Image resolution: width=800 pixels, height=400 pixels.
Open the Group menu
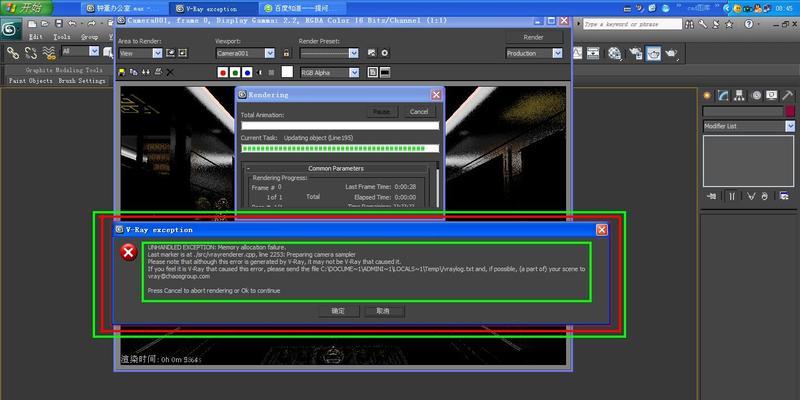pyautogui.click(x=89, y=37)
